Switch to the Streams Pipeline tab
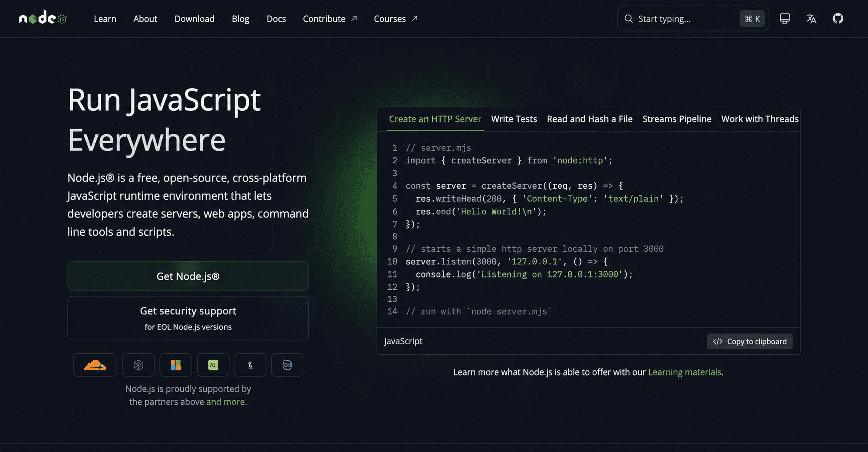This screenshot has width=868, height=452. [677, 119]
